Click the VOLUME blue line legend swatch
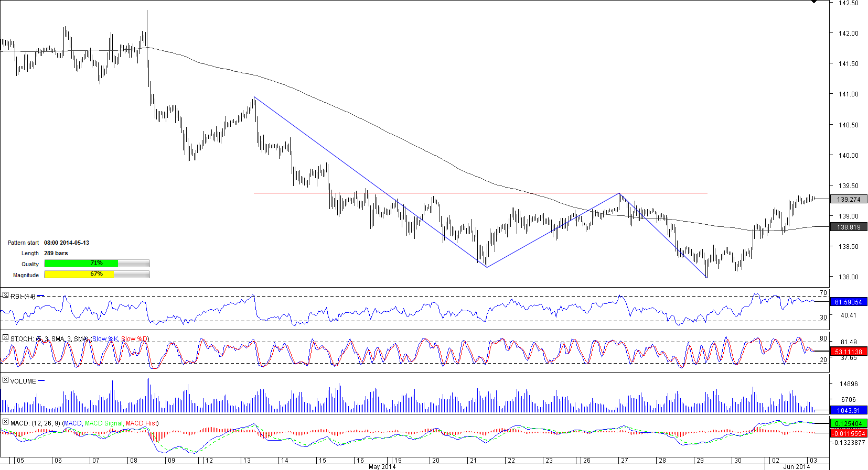The height and width of the screenshot is (470, 868). tap(41, 381)
